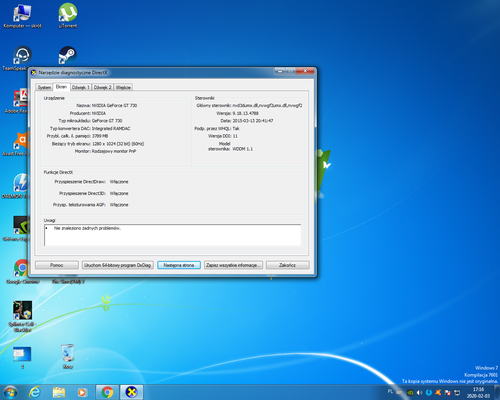The height and width of the screenshot is (400, 500).
Task: Click the keyboard icon beside PL indicator
Action: tap(399, 393)
